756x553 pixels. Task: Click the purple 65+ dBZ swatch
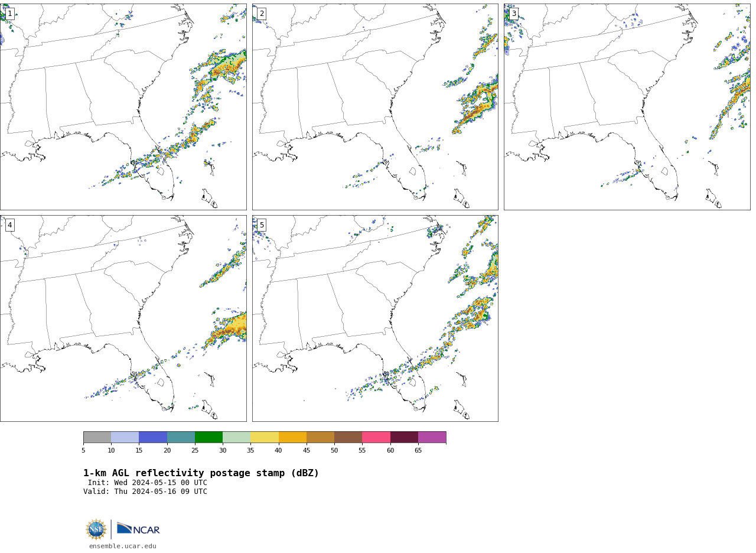(x=432, y=437)
